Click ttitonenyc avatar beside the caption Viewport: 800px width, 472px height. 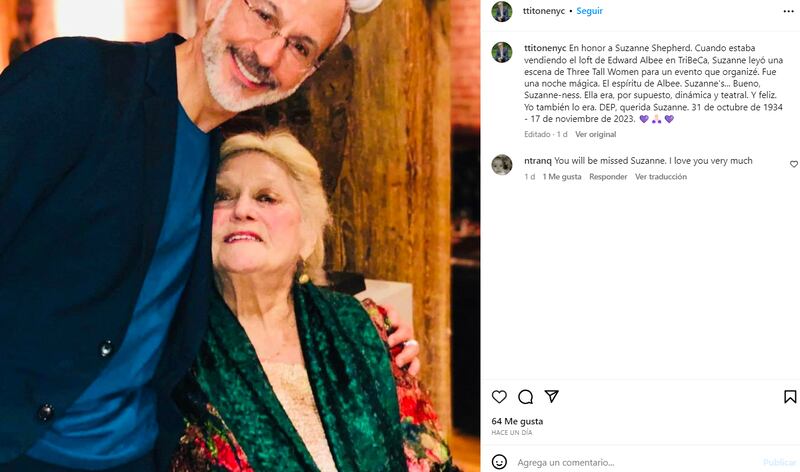(502, 52)
